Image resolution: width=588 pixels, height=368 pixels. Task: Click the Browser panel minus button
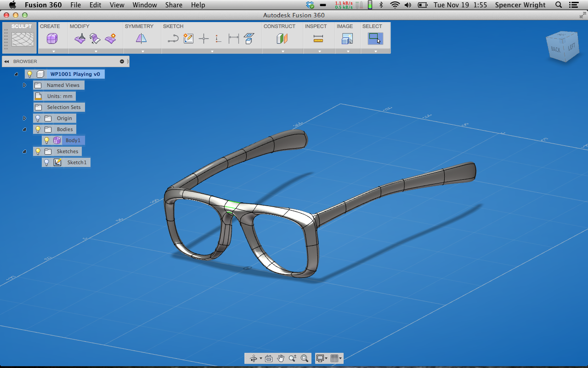coord(122,62)
